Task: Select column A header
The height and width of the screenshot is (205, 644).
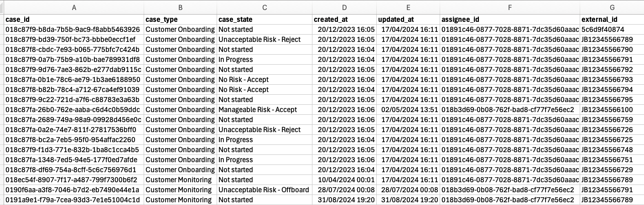Action: point(74,7)
